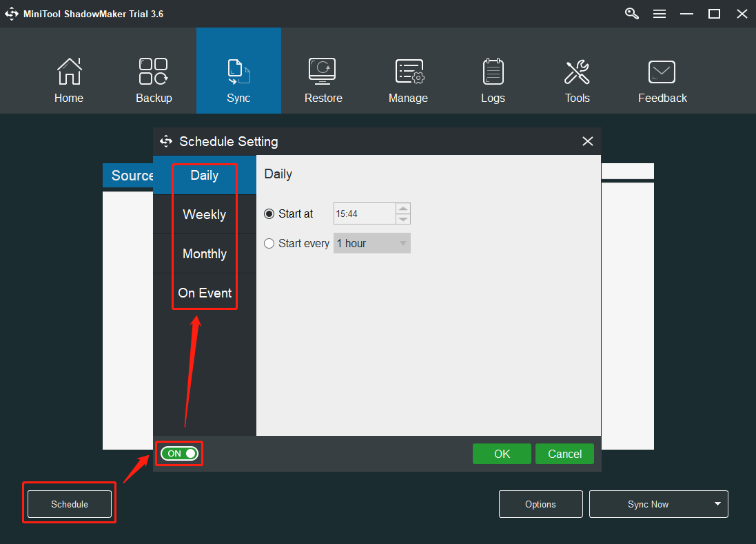Viewport: 756px width, 544px height.
Task: Expand the '1 hour' interval dropdown
Action: click(371, 244)
